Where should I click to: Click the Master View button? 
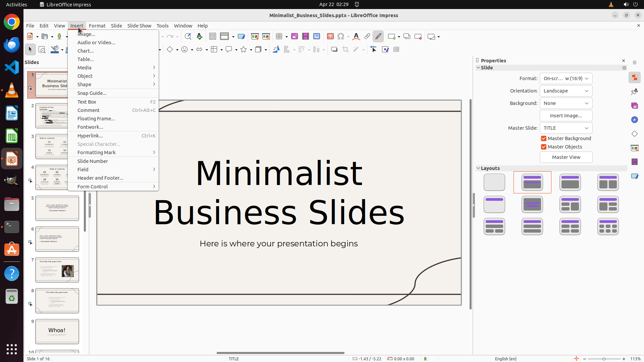[x=566, y=157]
